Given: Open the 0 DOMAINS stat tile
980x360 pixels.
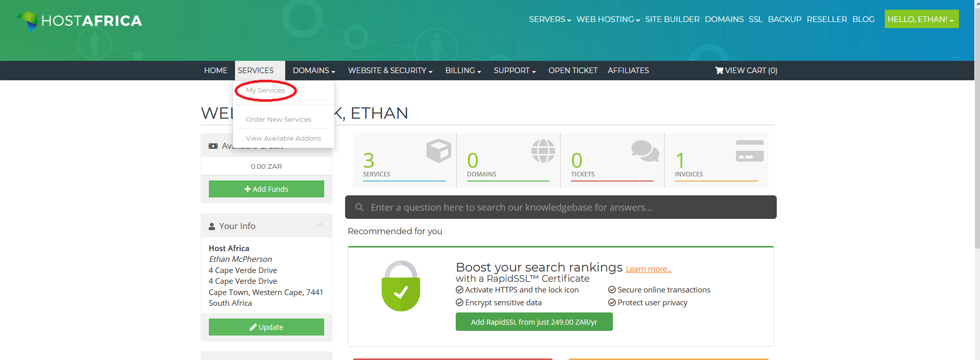Looking at the screenshot, I should pyautogui.click(x=508, y=160).
